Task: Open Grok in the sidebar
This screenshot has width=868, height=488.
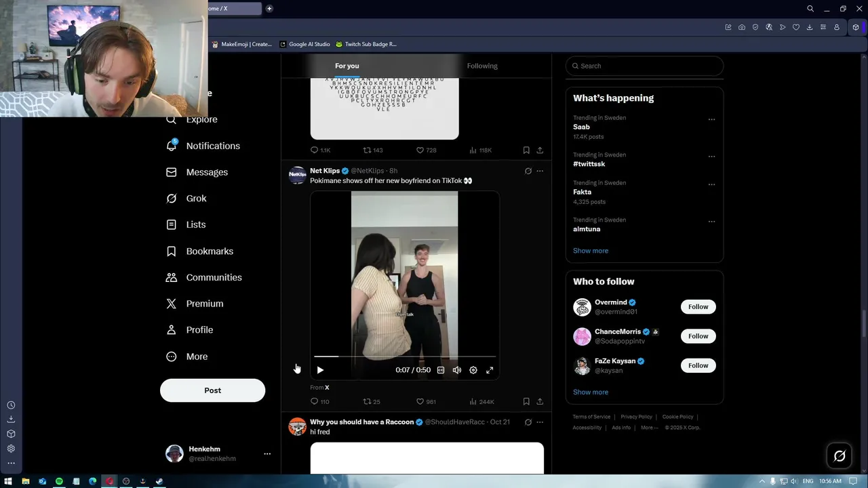Action: pyautogui.click(x=186, y=199)
